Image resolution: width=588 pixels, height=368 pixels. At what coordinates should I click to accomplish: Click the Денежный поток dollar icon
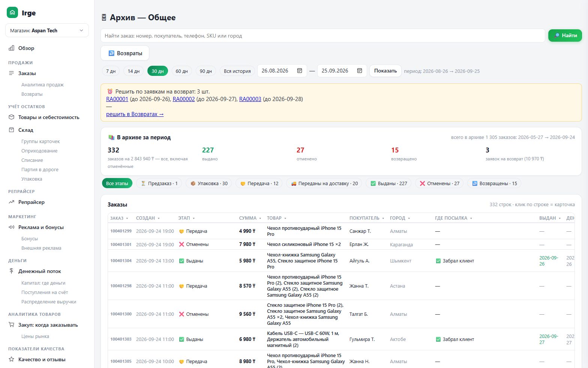tap(12, 271)
